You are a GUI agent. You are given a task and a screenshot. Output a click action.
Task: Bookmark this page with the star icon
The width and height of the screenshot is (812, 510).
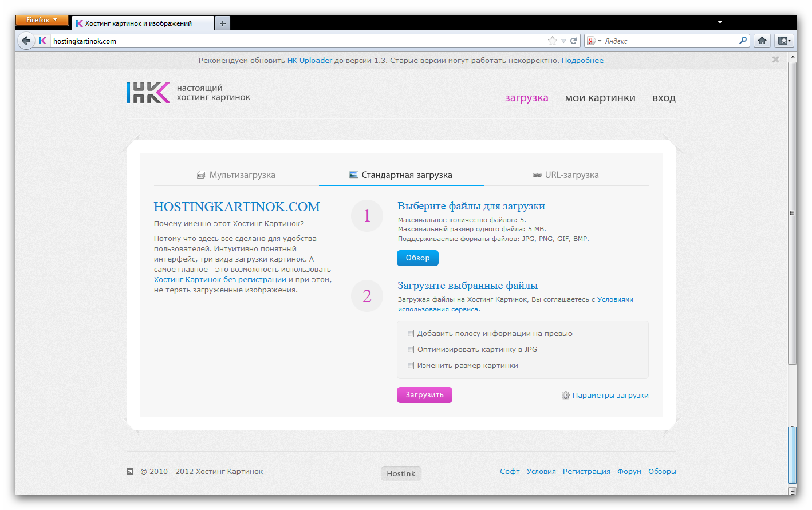[552, 41]
